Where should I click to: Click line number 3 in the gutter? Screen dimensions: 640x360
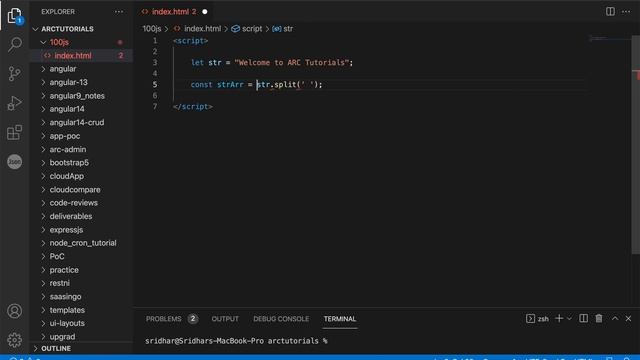pyautogui.click(x=155, y=62)
